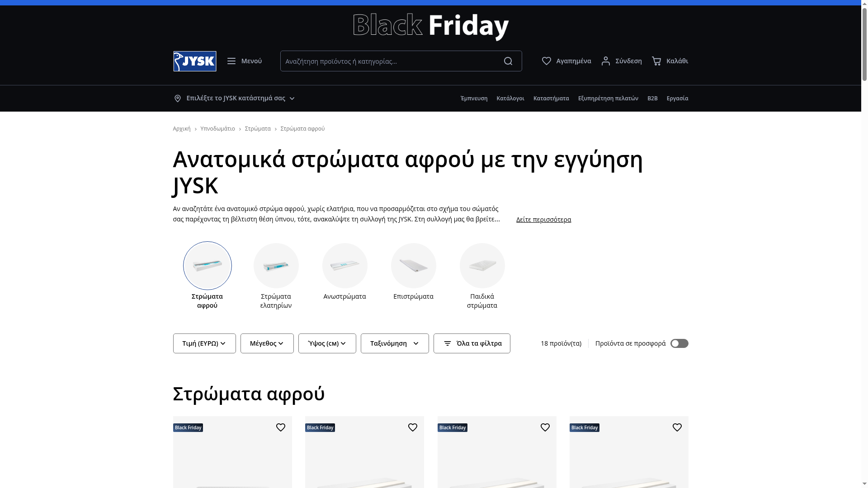Click Δείτε περισσότερα link

tap(543, 220)
